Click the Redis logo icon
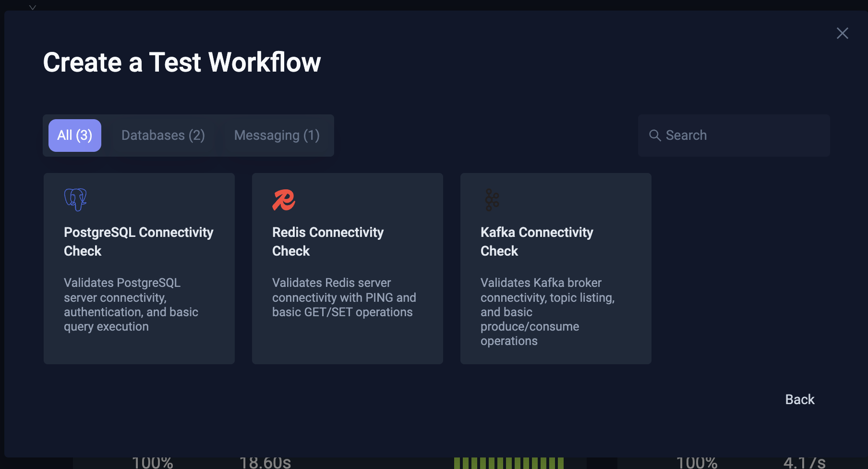868x469 pixels. pos(283,200)
